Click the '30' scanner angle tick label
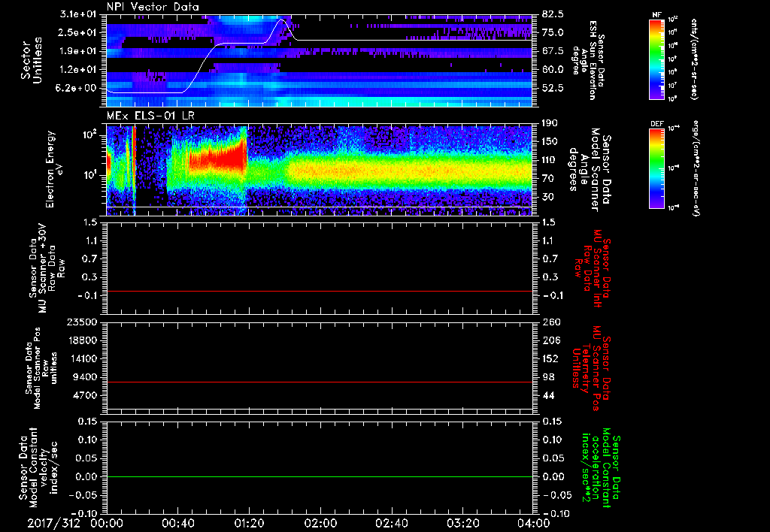Image resolution: width=770 pixels, height=532 pixels. pyautogui.click(x=548, y=198)
